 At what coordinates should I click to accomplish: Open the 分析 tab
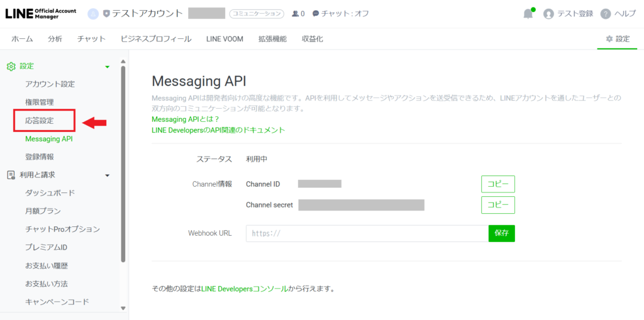coord(55,39)
